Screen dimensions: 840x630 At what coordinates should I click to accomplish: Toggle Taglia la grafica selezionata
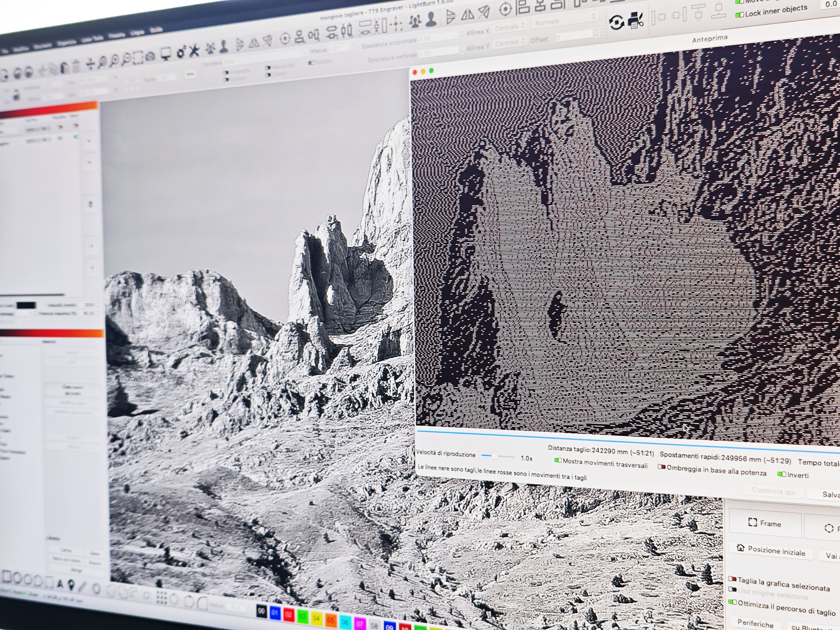[732, 579]
